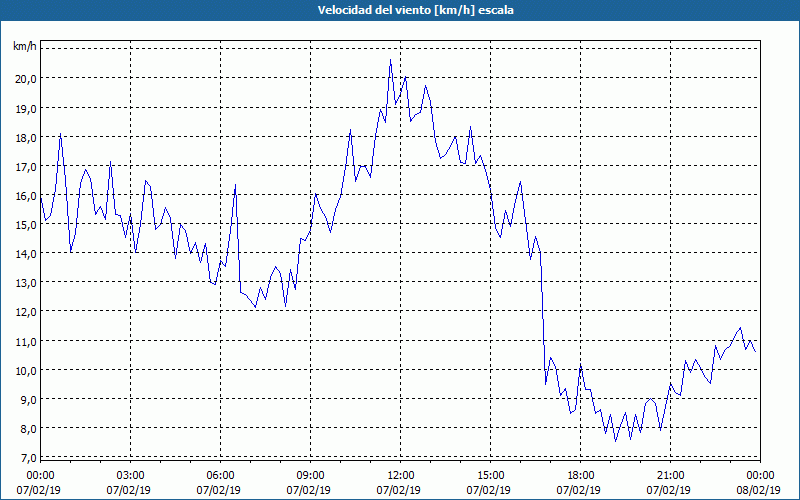Pick the '15,0' y-axis label
The width and height of the screenshot is (800, 500).
tap(25, 225)
